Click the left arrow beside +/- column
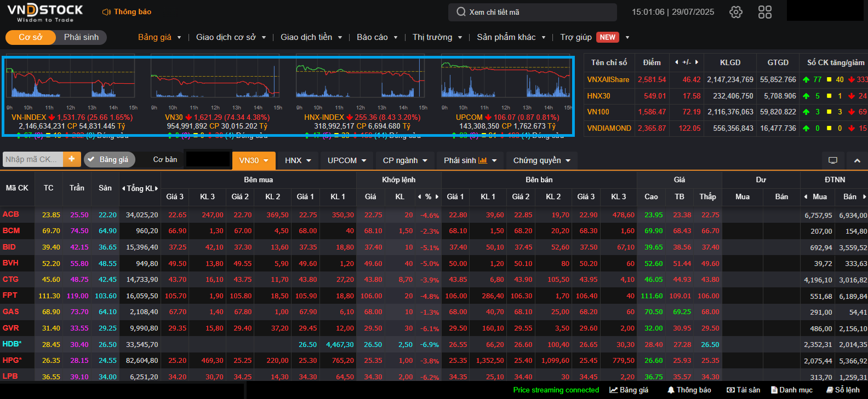The width and height of the screenshot is (868, 399). 677,62
